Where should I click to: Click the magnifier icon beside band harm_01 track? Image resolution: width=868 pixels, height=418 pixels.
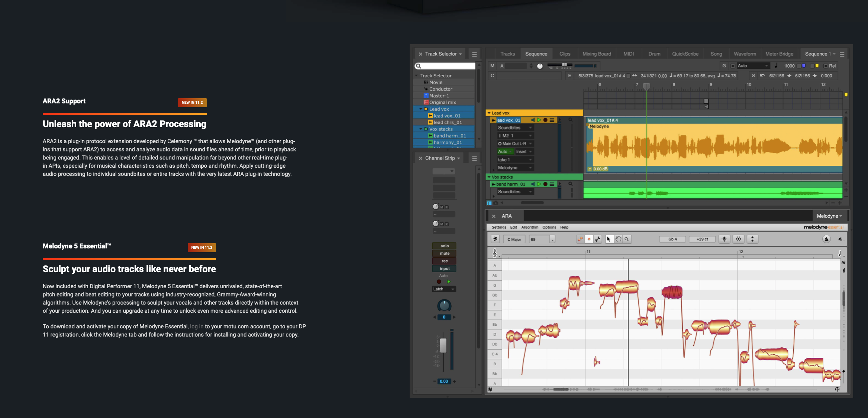click(570, 184)
